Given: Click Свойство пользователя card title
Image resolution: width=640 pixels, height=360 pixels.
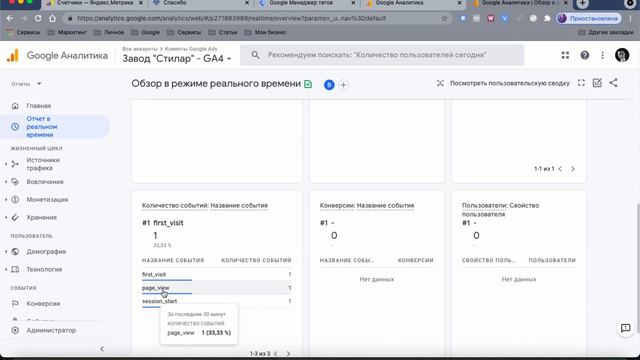Looking at the screenshot, I should click(x=500, y=210).
